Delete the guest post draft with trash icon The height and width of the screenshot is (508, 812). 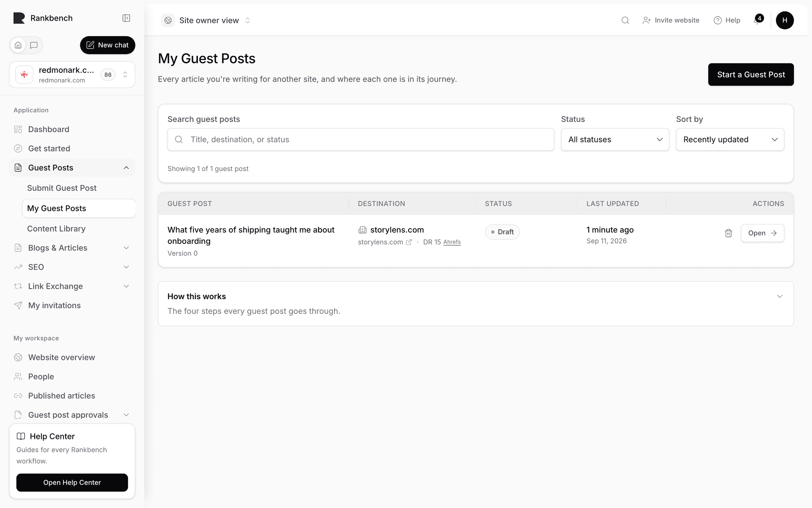pos(728,233)
